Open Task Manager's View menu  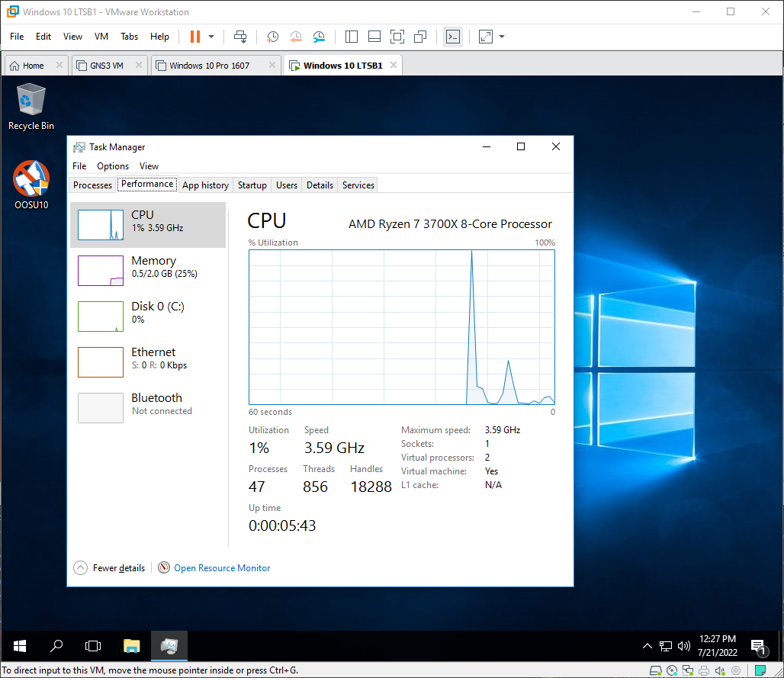[149, 166]
